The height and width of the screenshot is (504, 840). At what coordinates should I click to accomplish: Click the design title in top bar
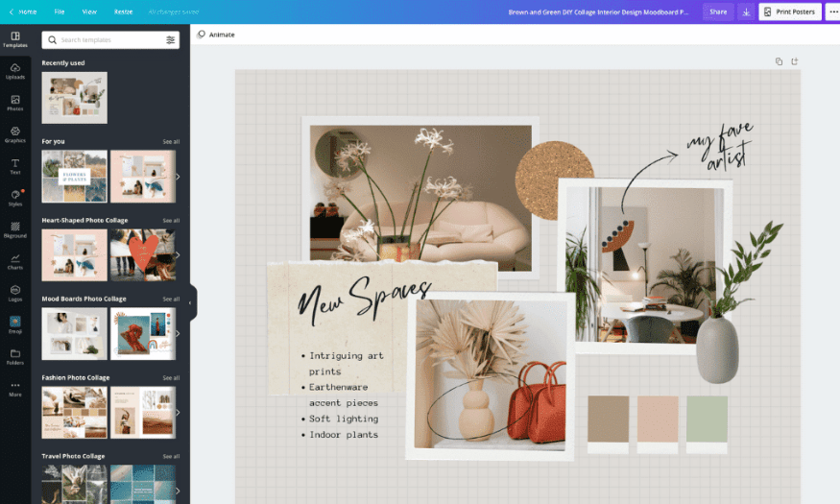pos(598,12)
